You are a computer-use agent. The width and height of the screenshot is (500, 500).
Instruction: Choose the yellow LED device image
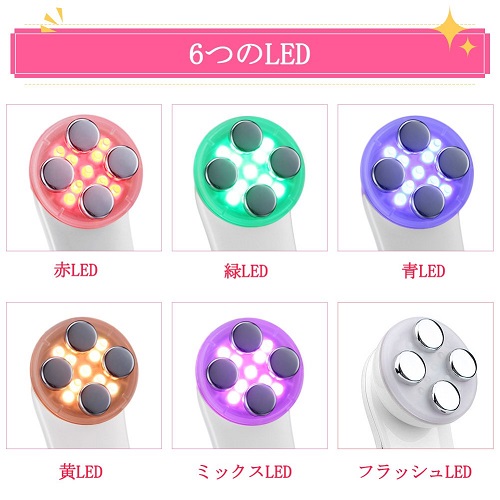[x=84, y=376]
